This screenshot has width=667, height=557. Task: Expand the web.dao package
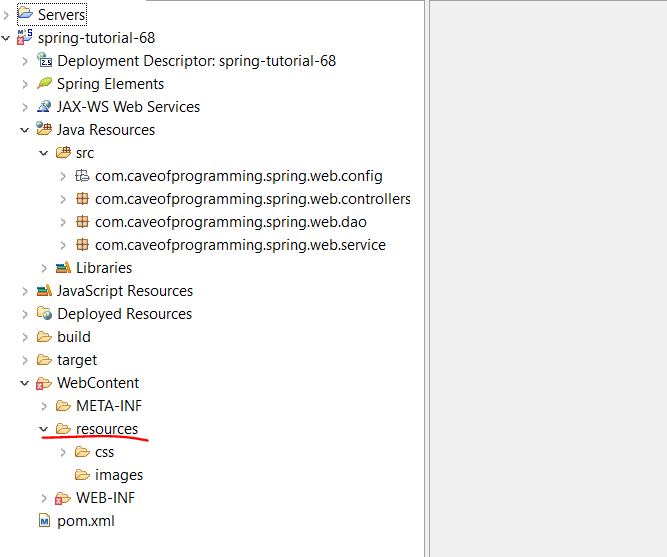coord(63,222)
